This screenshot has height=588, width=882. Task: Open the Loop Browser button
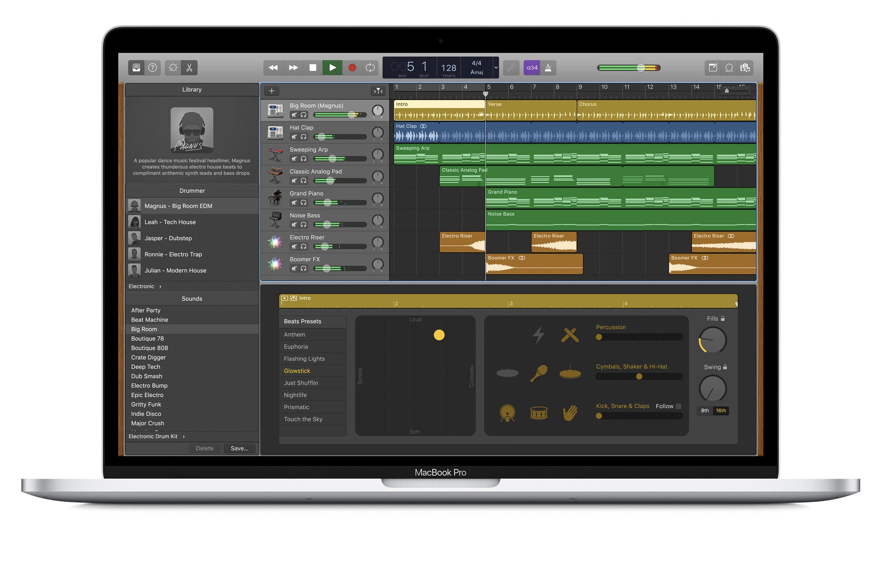[x=729, y=68]
